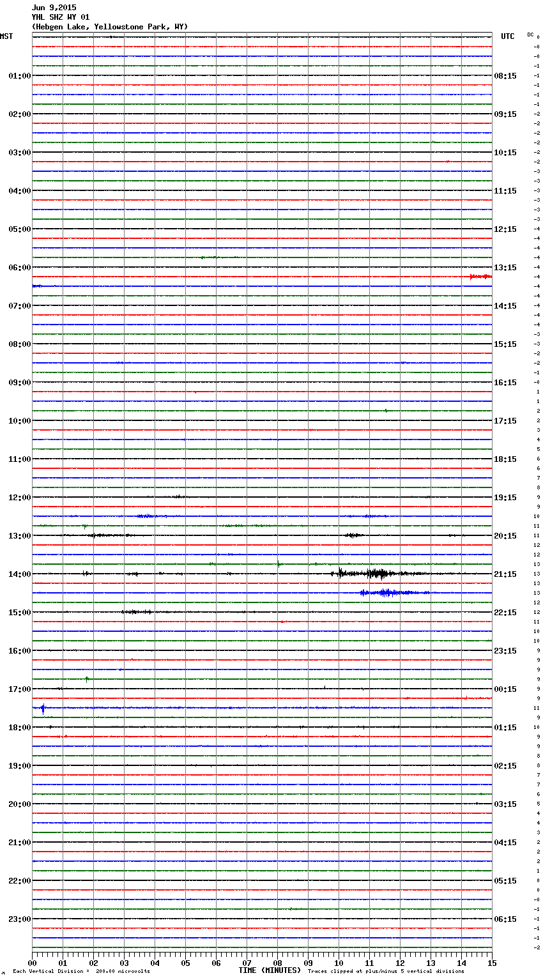Click the "15:00" MST time label
The height and width of the screenshot is (980, 543).
coord(20,613)
